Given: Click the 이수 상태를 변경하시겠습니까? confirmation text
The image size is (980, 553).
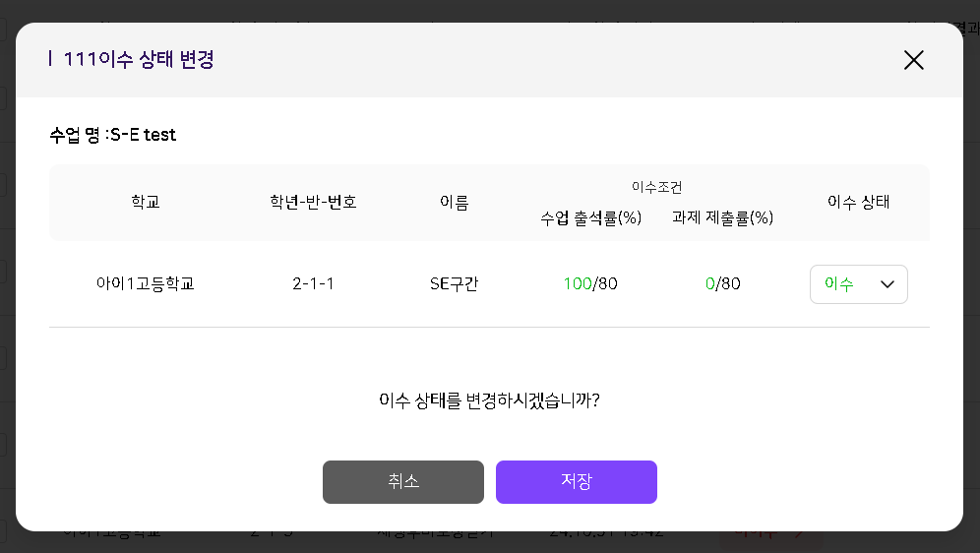Looking at the screenshot, I should pyautogui.click(x=489, y=400).
